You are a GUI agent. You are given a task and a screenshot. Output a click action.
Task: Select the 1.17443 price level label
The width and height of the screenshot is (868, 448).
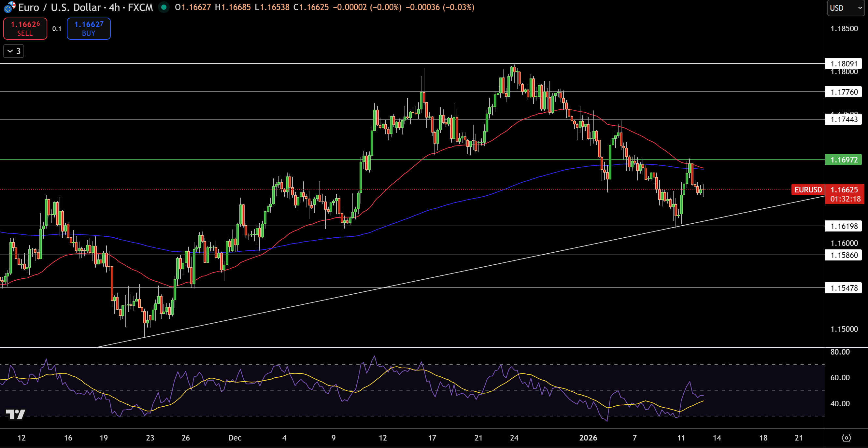coord(843,119)
